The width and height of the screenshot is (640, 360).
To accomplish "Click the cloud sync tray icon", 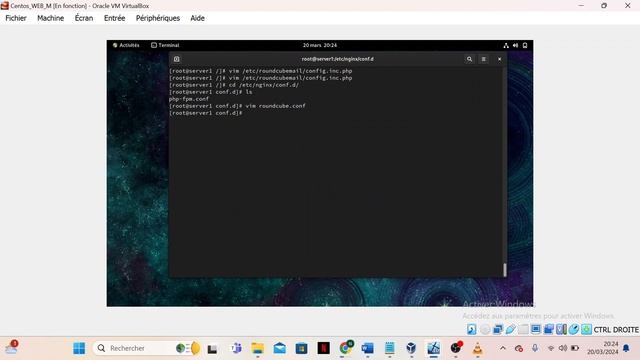I will point(519,348).
